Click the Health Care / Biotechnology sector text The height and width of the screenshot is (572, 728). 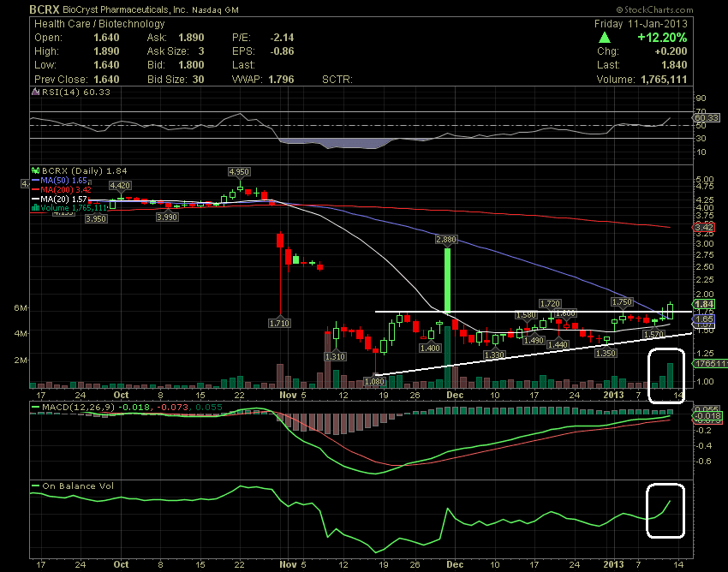99,24
